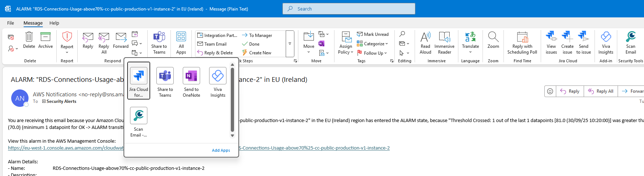This screenshot has height=176, width=644.
Task: Open Immersive Reader
Action: [444, 42]
